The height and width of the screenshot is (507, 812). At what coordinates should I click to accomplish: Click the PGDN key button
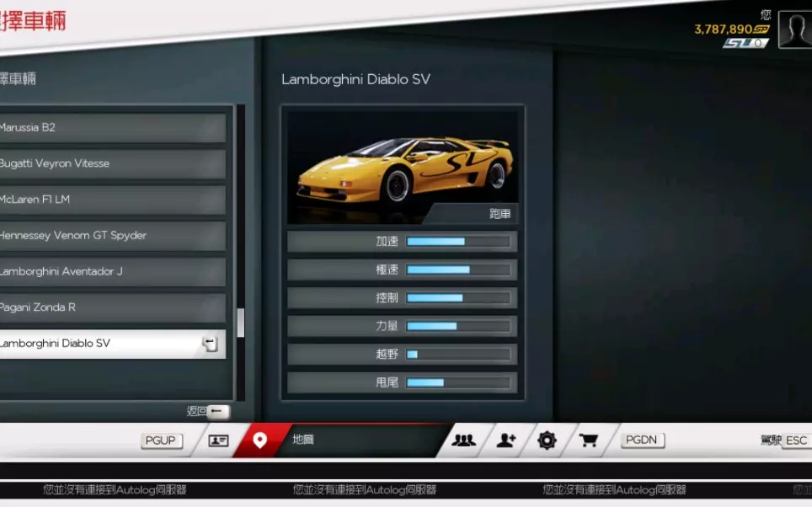coord(642,440)
